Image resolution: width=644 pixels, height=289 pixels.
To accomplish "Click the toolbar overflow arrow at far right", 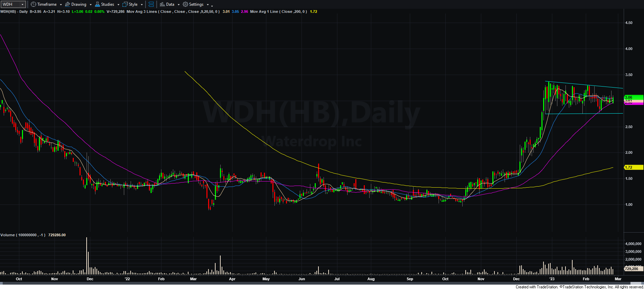I will 212,5.
